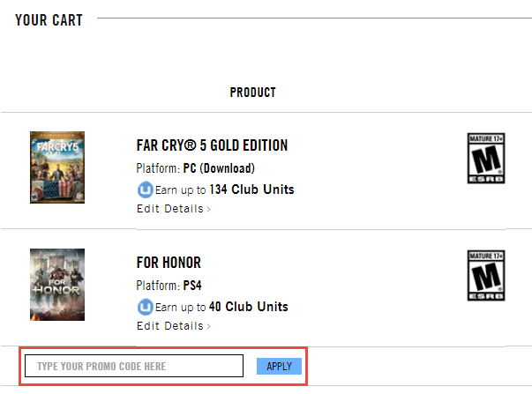Image resolution: width=532 pixels, height=394 pixels.
Task: Apply the promo code with the APPLY button
Action: pyautogui.click(x=279, y=366)
